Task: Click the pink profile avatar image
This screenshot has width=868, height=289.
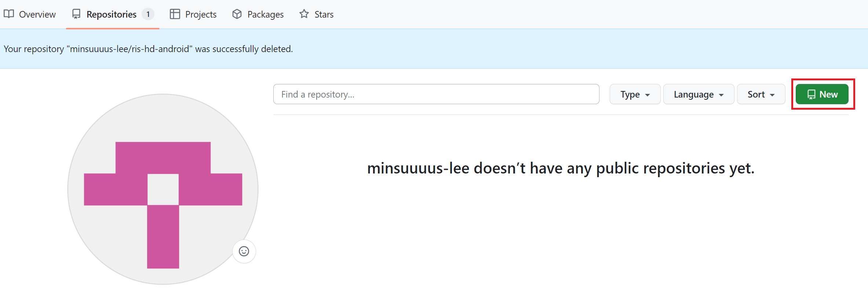Action: point(163,189)
